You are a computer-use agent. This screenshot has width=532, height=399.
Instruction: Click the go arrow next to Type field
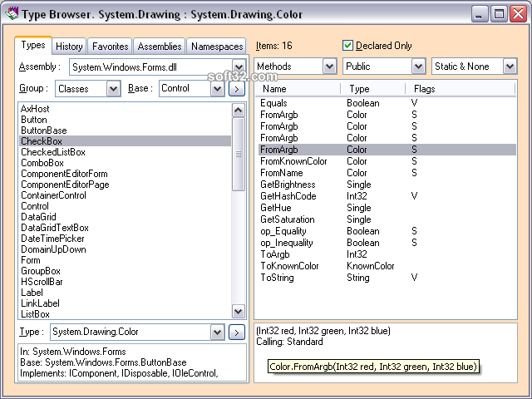(237, 332)
